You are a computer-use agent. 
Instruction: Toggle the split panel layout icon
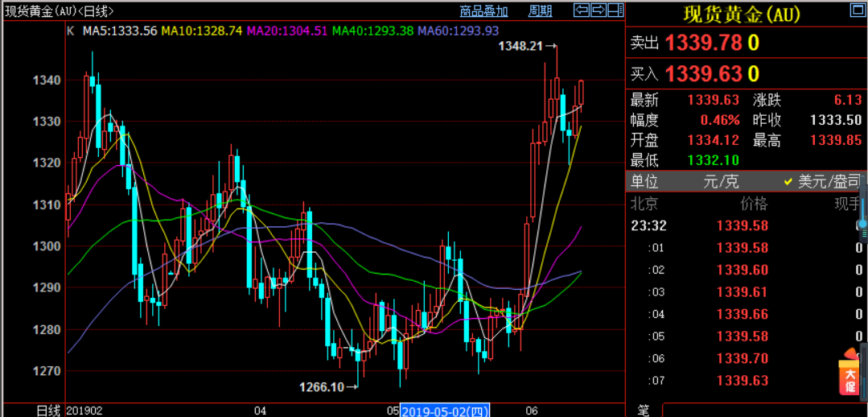pyautogui.click(x=615, y=10)
